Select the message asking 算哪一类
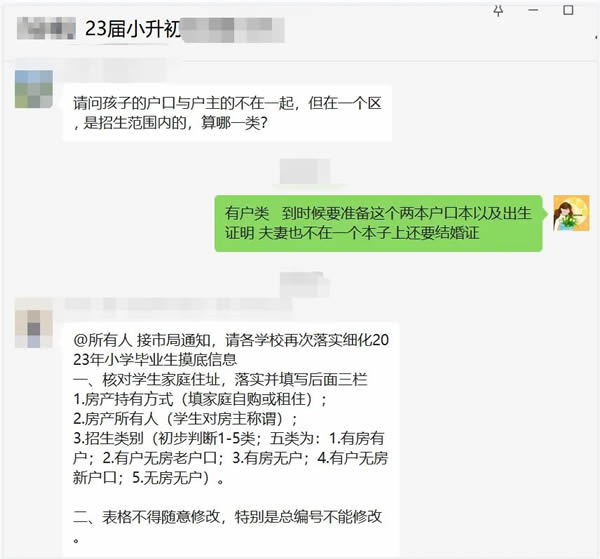The height and width of the screenshot is (559, 600). tap(227, 114)
